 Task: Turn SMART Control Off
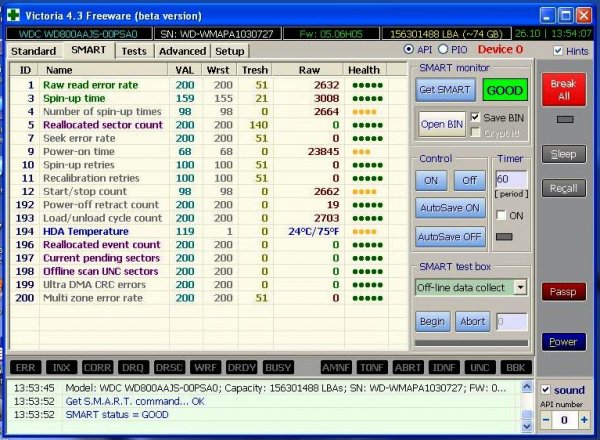click(x=470, y=180)
